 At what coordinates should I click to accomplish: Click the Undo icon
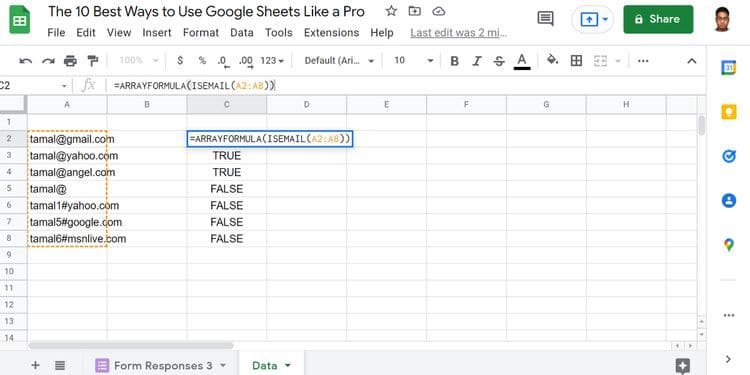pyautogui.click(x=26, y=61)
